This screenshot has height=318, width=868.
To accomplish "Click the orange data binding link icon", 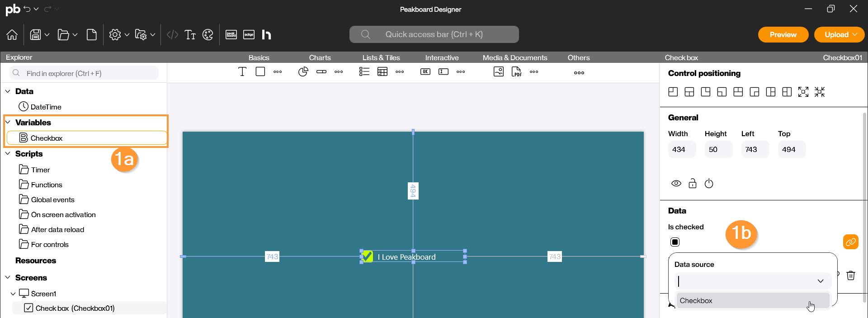I will (x=850, y=242).
